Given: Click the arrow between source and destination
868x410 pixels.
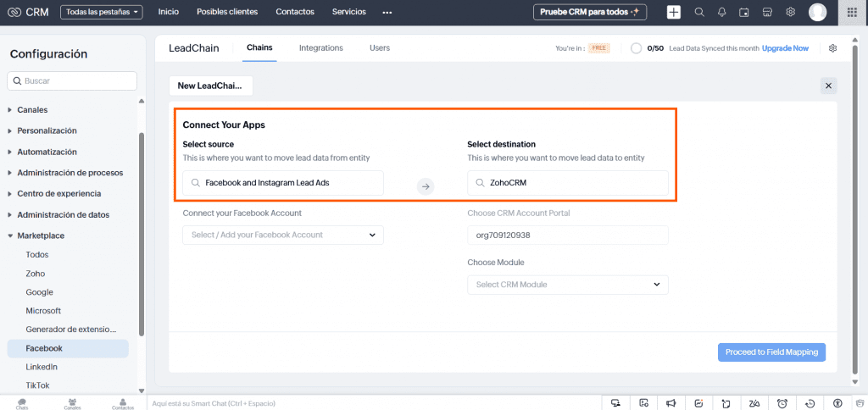Looking at the screenshot, I should tap(426, 186).
